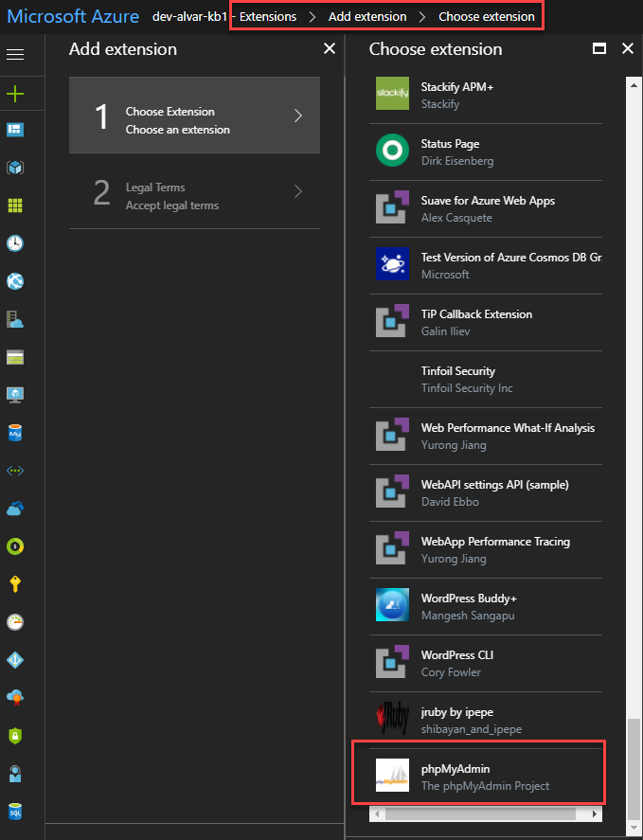This screenshot has height=840, width=643.
Task: Open dev-alvar-kb1 breadcrumb link
Action: tap(189, 17)
